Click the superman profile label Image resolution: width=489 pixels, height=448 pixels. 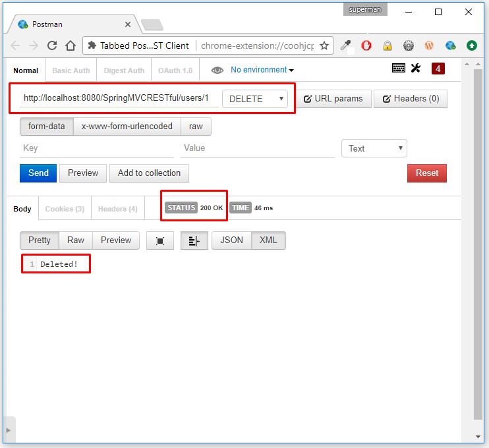(365, 10)
